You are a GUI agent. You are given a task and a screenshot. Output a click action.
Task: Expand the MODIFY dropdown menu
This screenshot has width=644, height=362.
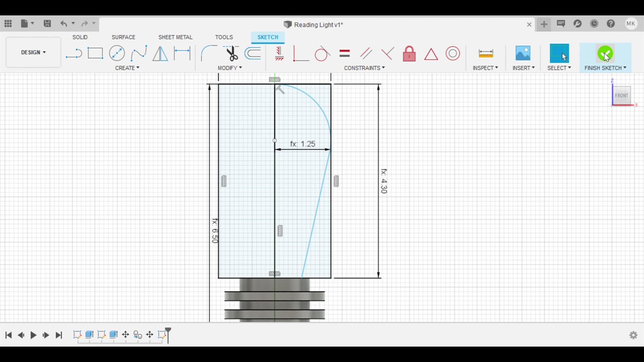pos(230,68)
